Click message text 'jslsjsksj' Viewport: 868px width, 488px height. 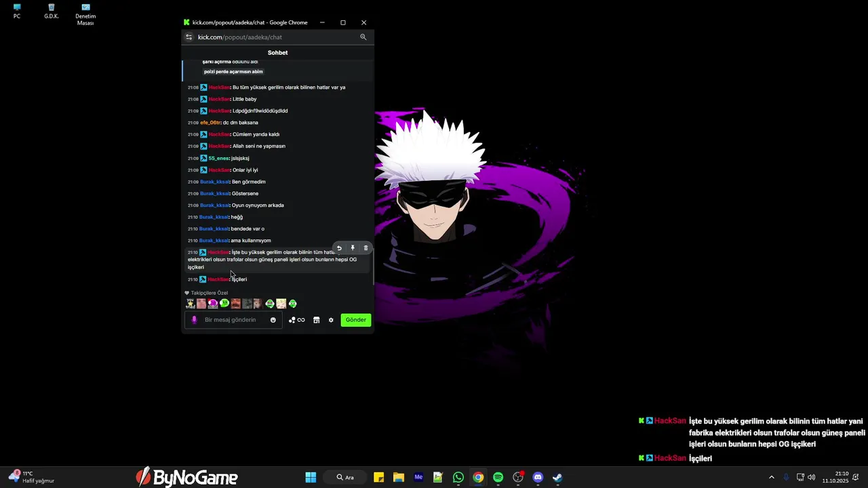tap(240, 158)
